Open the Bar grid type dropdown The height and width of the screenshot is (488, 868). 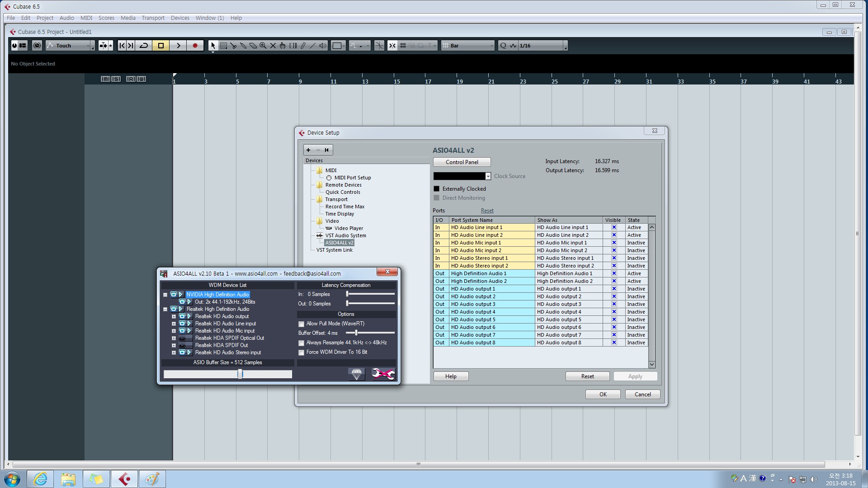pos(468,46)
